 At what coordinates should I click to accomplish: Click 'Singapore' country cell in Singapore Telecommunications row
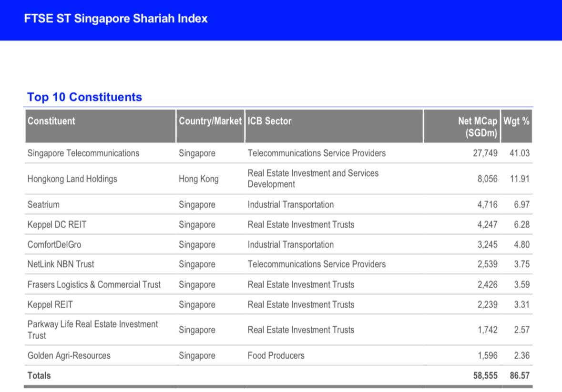pos(197,153)
